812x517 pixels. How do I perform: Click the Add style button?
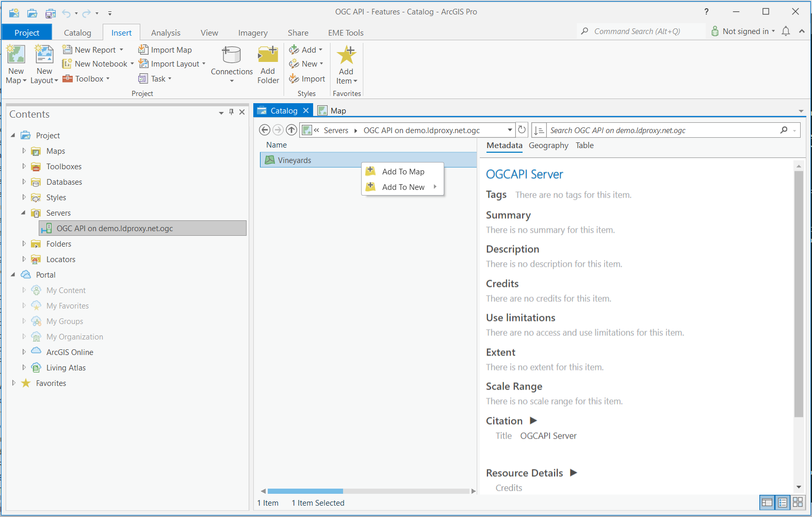(x=305, y=50)
